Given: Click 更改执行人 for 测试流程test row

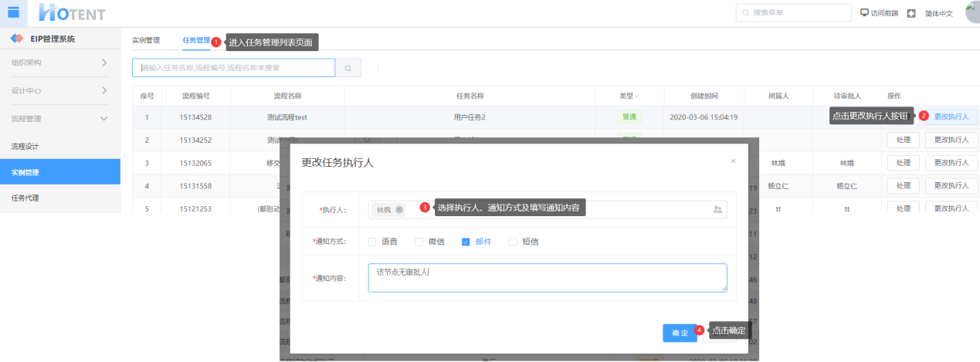Looking at the screenshot, I should [x=951, y=117].
